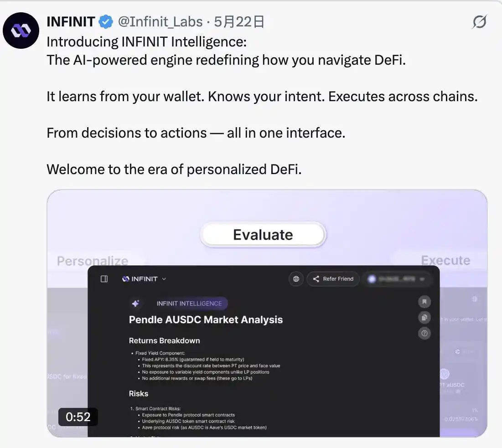Switch to the Execute tab
Image resolution: width=502 pixels, height=448 pixels.
[445, 261]
